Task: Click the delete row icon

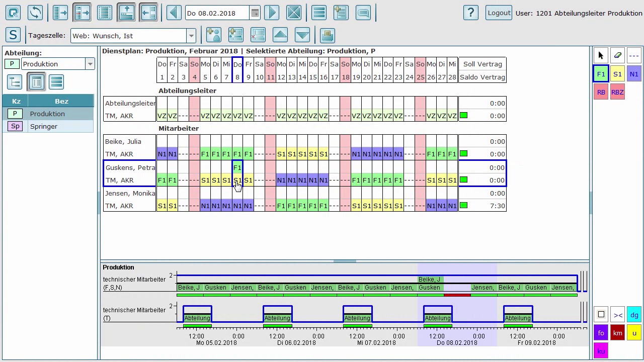Action: [x=258, y=35]
